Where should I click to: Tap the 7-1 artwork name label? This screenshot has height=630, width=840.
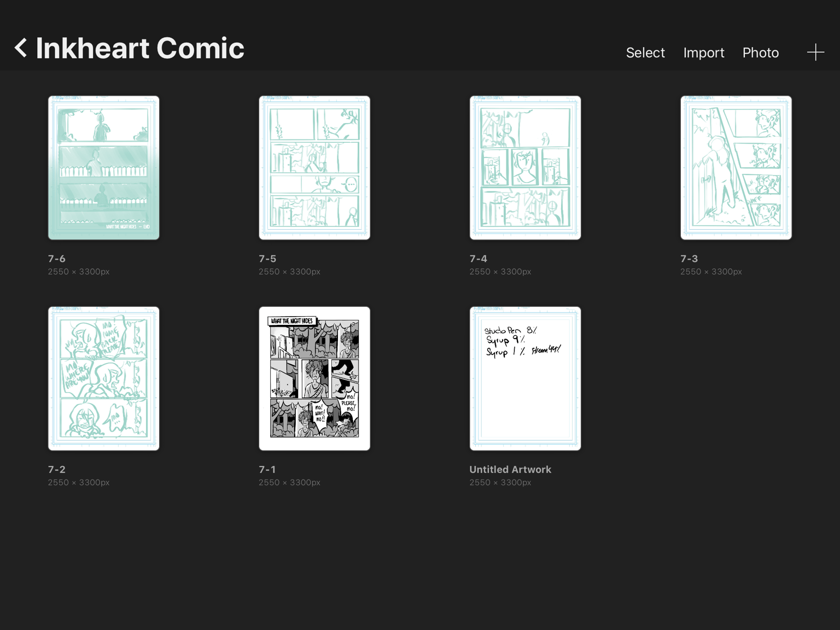pos(267,469)
